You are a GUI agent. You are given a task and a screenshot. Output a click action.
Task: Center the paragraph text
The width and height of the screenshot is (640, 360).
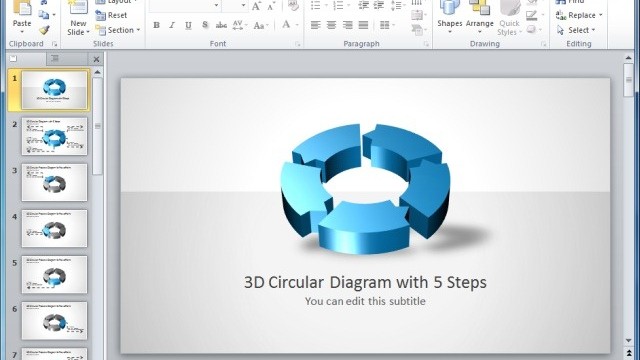coord(331,25)
